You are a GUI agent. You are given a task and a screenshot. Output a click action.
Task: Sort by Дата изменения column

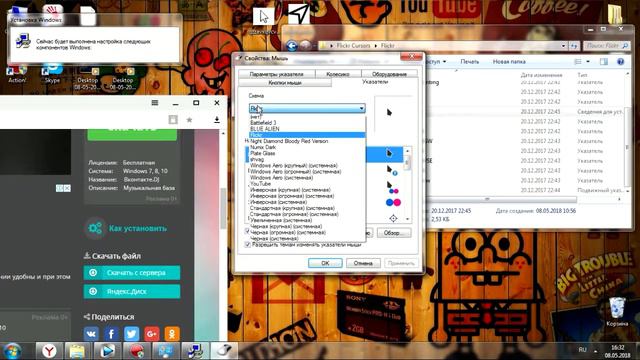pos(541,75)
